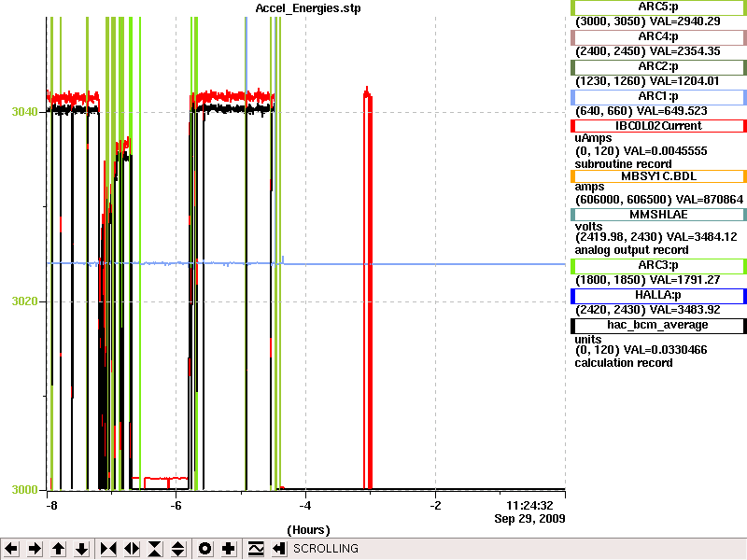The height and width of the screenshot is (560, 747).
Task: Click the Accel_Energies.stp plot title
Action: (x=308, y=8)
